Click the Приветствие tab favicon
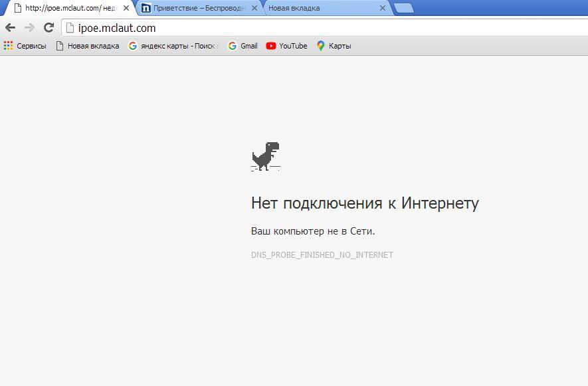The width and height of the screenshot is (588, 386). [146, 8]
